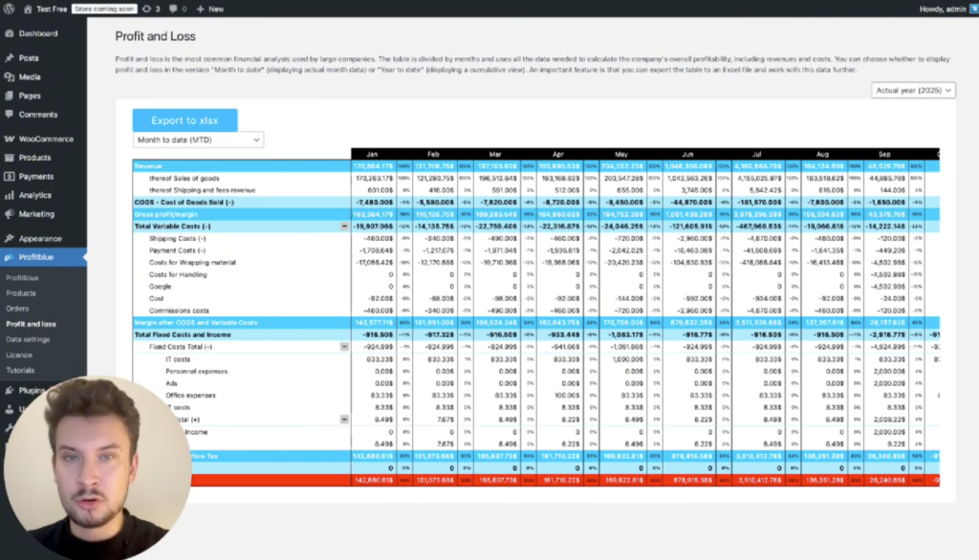Click the Dashboard icon in sidebar
979x560 pixels.
[x=10, y=33]
